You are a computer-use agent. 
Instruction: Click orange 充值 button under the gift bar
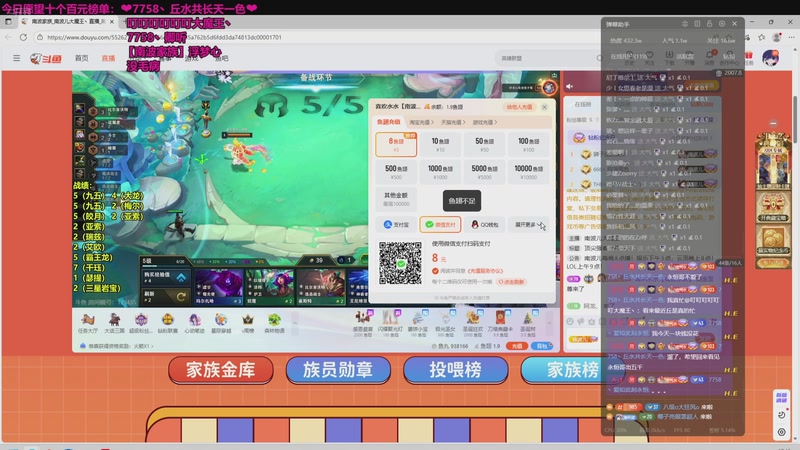pos(517,346)
